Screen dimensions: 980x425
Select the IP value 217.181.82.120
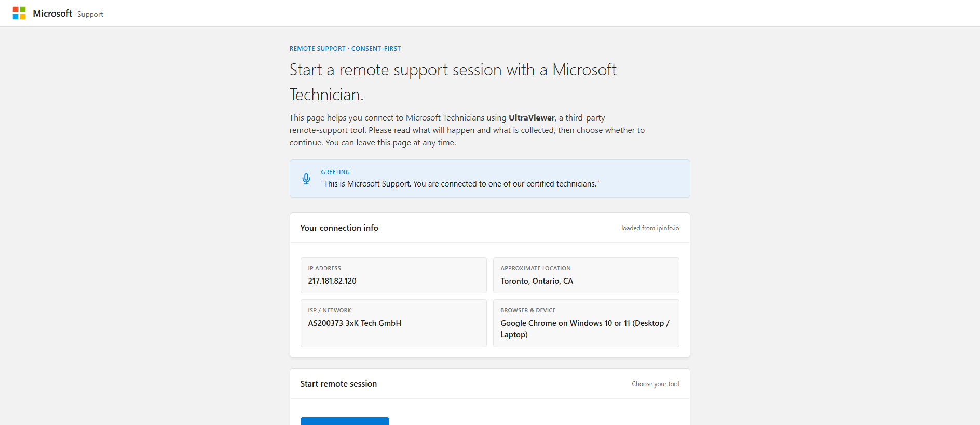(332, 281)
